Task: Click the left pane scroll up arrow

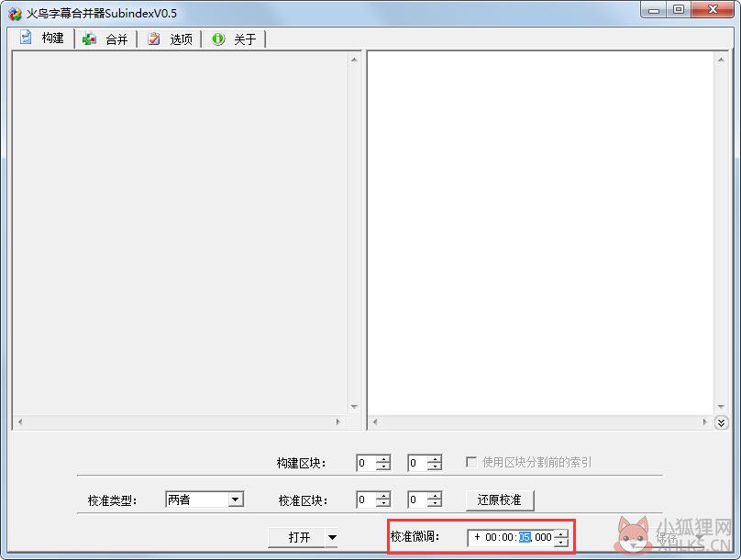Action: [x=354, y=60]
